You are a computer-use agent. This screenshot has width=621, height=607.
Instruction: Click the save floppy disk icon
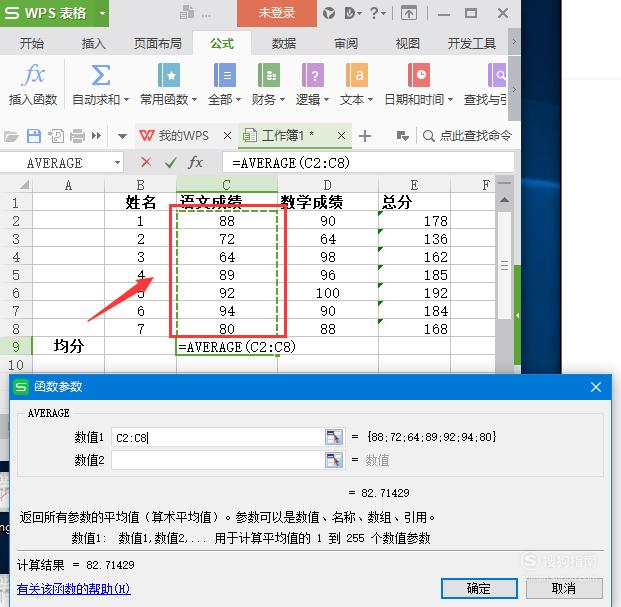click(34, 136)
